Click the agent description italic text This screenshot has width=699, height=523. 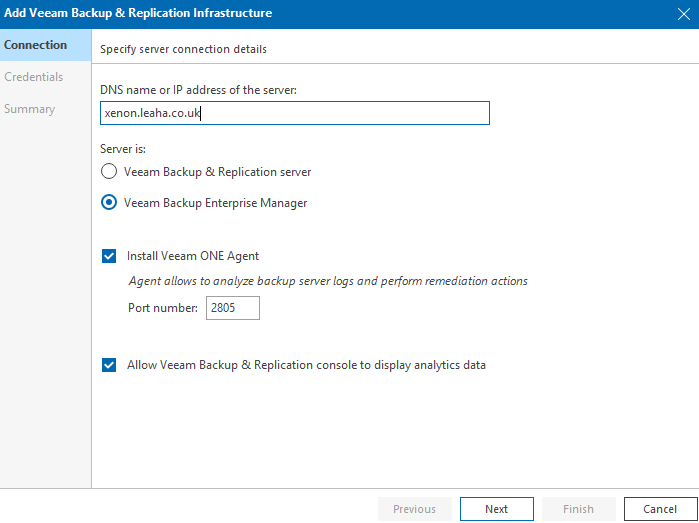tap(328, 281)
